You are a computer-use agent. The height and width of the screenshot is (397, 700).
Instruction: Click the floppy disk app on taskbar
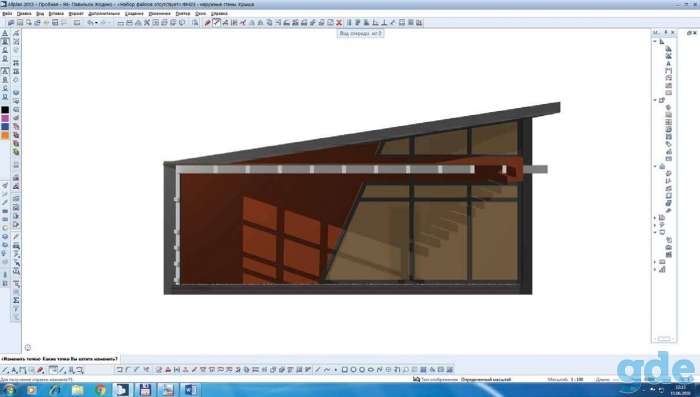145,390
